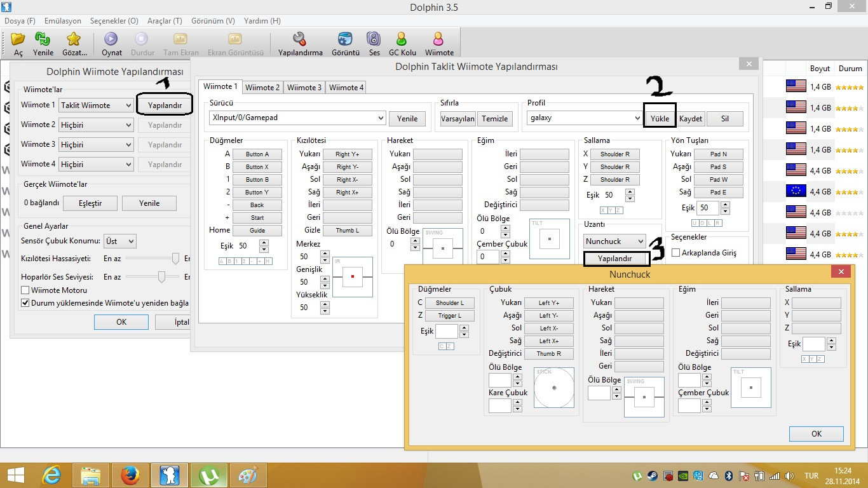Click the Guide mapping for Home

[257, 231]
